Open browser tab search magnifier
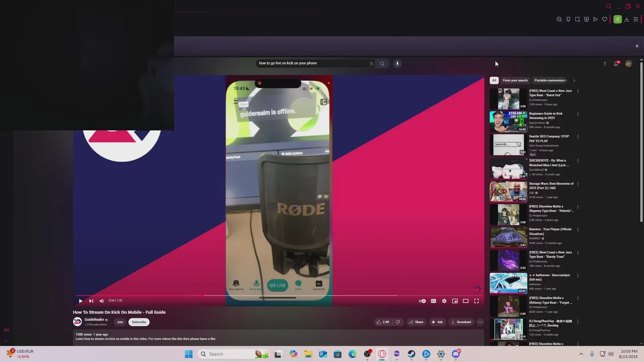The height and width of the screenshot is (362, 644). (608, 7)
